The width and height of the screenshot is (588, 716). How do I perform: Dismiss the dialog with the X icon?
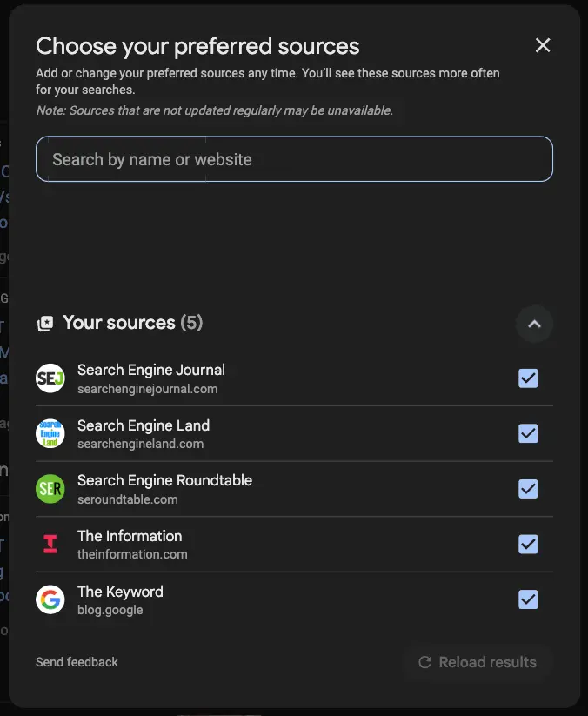(543, 45)
